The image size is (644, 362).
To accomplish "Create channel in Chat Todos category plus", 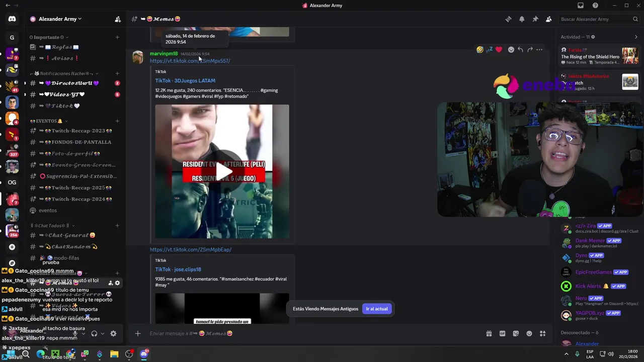I will pyautogui.click(x=117, y=226).
